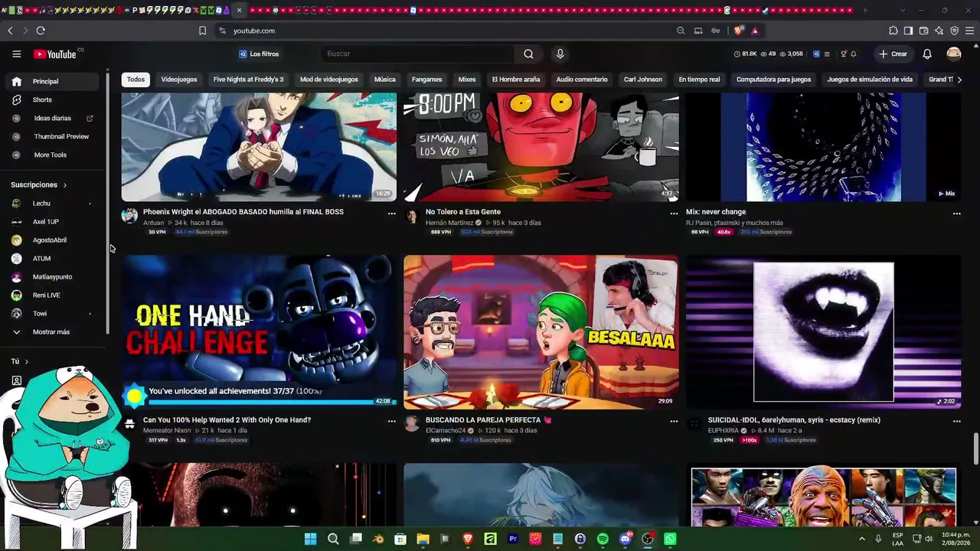Open options for One Hand Help Wanted video
The height and width of the screenshot is (551, 980).
[391, 422]
